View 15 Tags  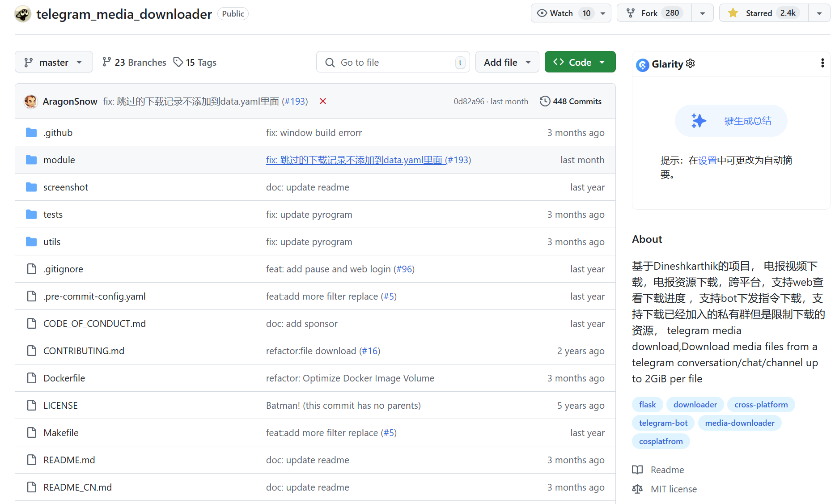195,62
